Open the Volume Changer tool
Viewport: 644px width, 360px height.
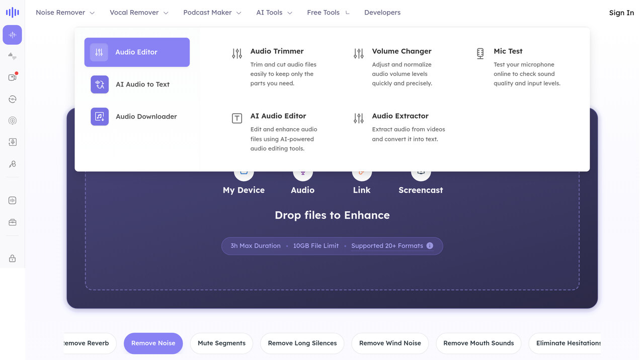pos(401,51)
